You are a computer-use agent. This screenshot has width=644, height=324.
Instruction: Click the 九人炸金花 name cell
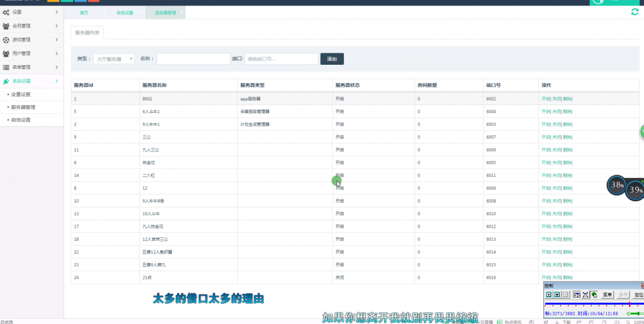(153, 226)
